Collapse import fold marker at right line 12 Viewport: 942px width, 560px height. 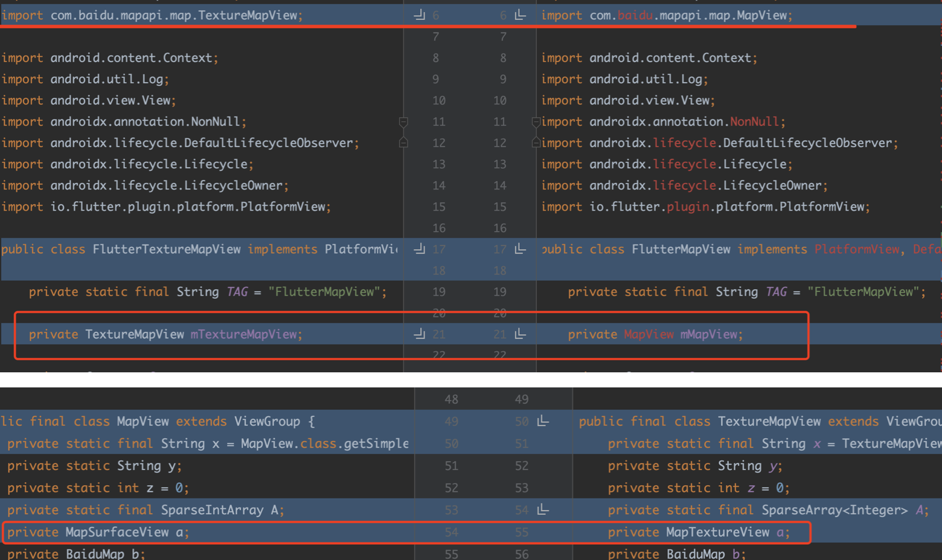coord(536,142)
